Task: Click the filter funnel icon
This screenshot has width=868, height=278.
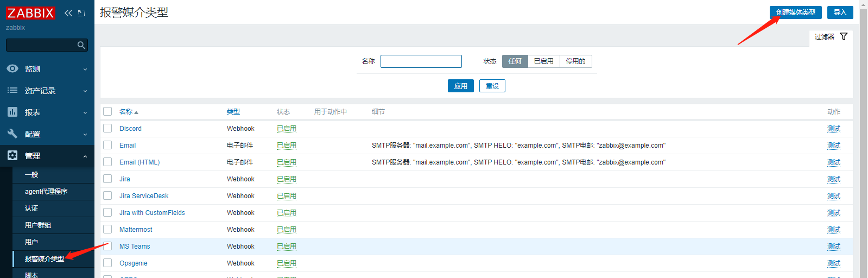Action: (x=844, y=36)
